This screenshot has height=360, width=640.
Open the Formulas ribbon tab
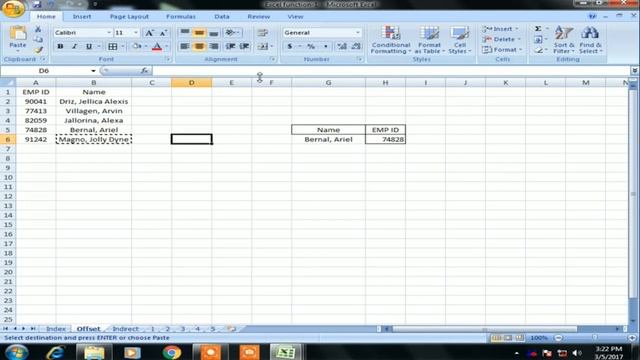pos(181,17)
